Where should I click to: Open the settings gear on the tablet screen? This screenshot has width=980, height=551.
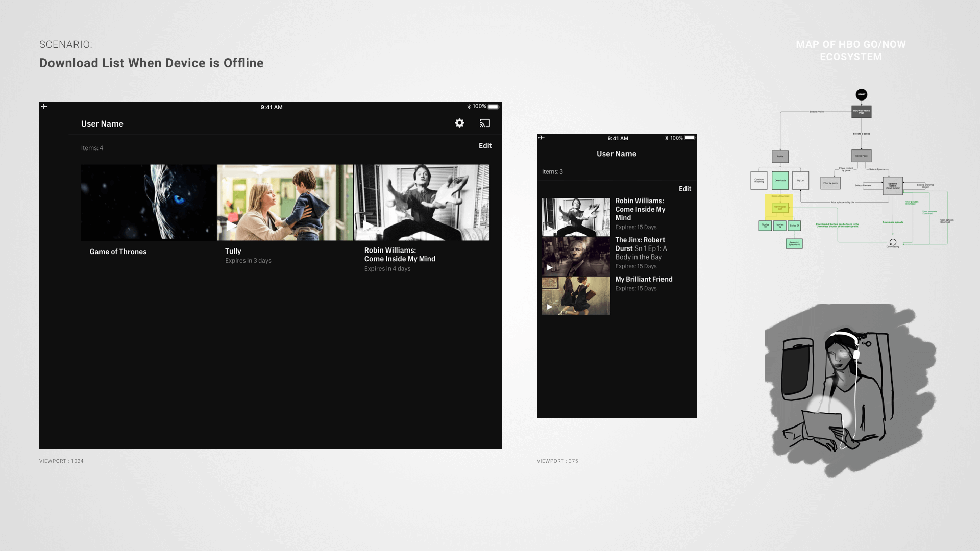(x=459, y=123)
